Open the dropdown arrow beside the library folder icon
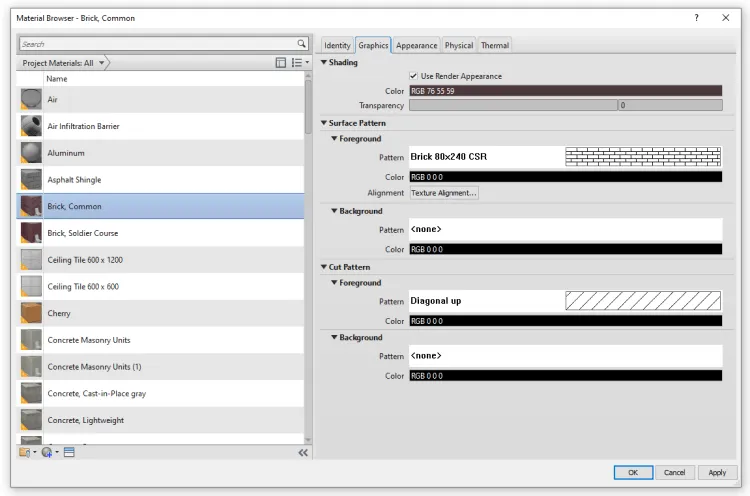Image resolution: width=750 pixels, height=496 pixels. (x=34, y=452)
